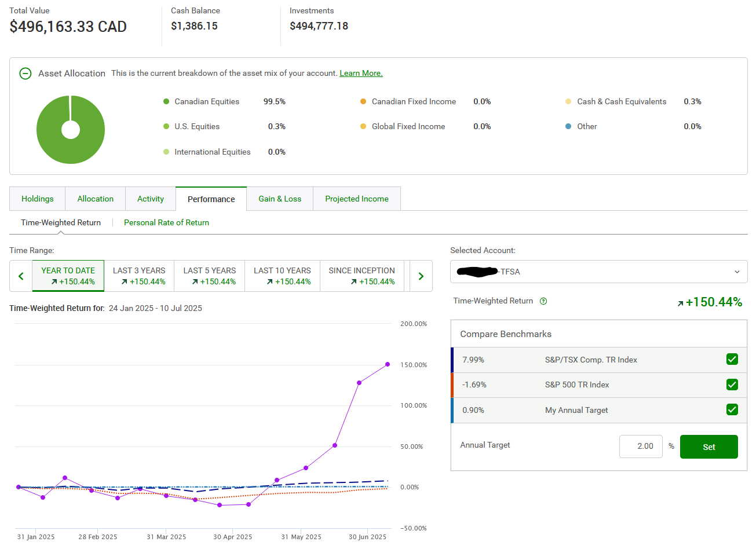Click the Compare Benchmarks heading
This screenshot has width=756, height=549.
(506, 334)
